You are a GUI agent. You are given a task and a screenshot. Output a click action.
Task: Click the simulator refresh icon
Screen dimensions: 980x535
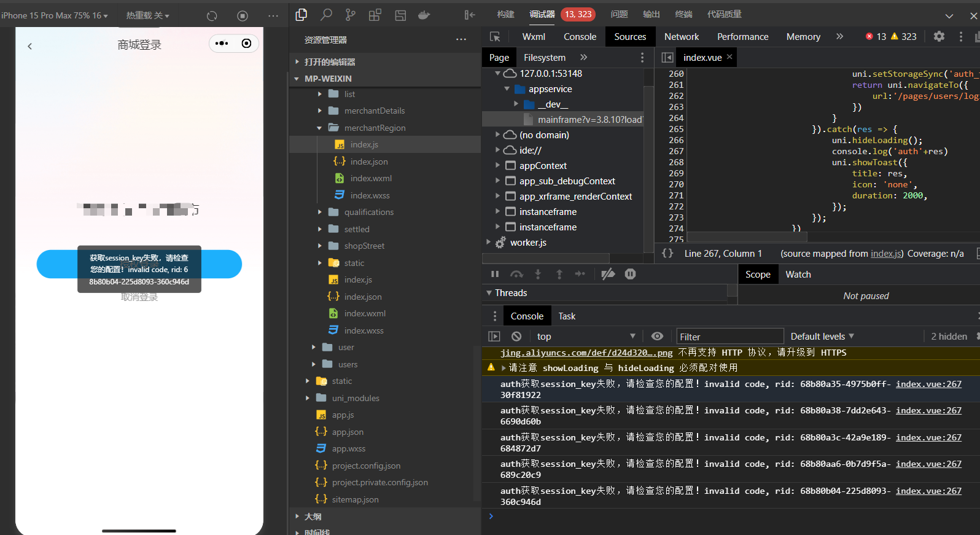pyautogui.click(x=212, y=15)
